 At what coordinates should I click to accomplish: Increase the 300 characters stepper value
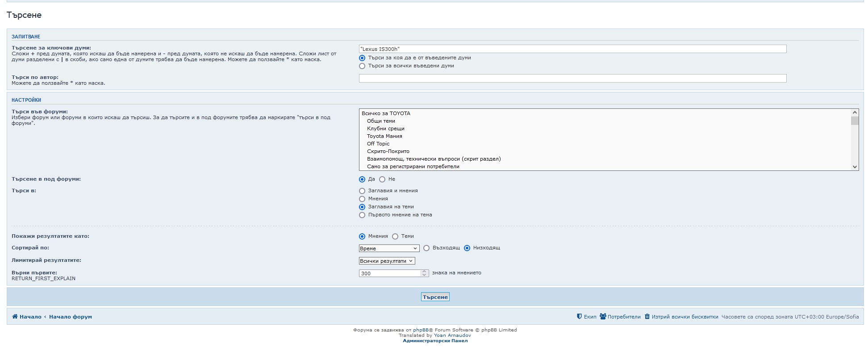click(x=424, y=272)
